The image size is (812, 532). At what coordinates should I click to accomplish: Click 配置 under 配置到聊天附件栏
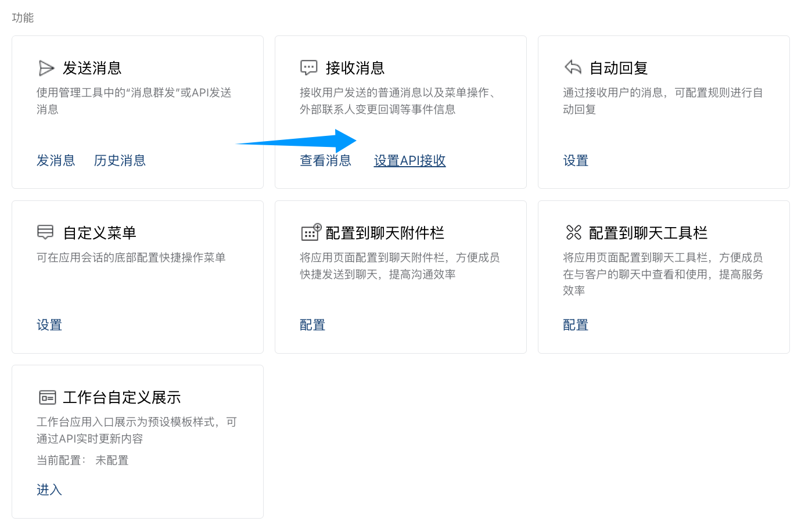312,325
